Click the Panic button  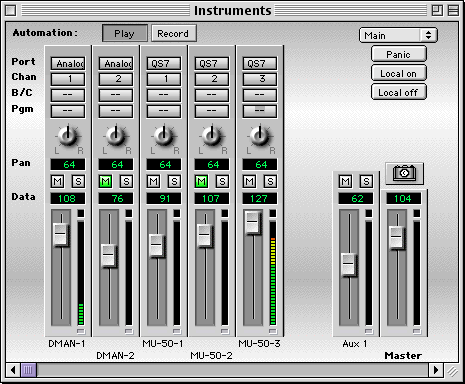click(399, 54)
